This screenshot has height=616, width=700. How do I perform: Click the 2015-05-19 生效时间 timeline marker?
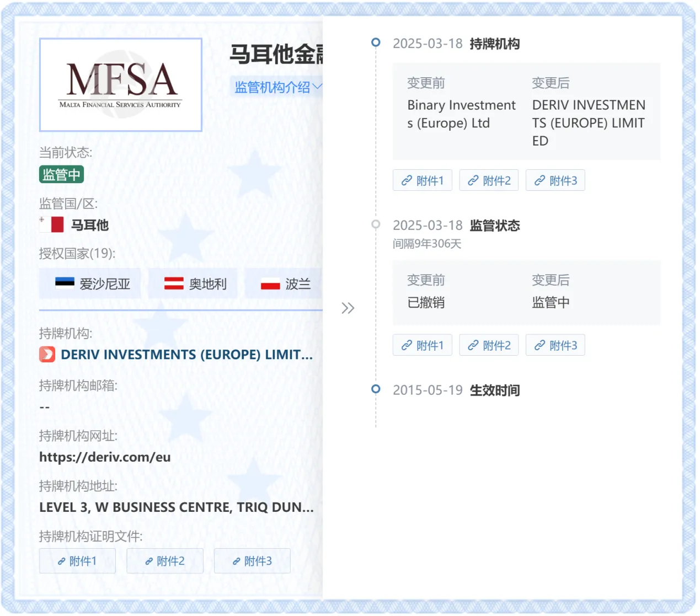click(x=376, y=389)
